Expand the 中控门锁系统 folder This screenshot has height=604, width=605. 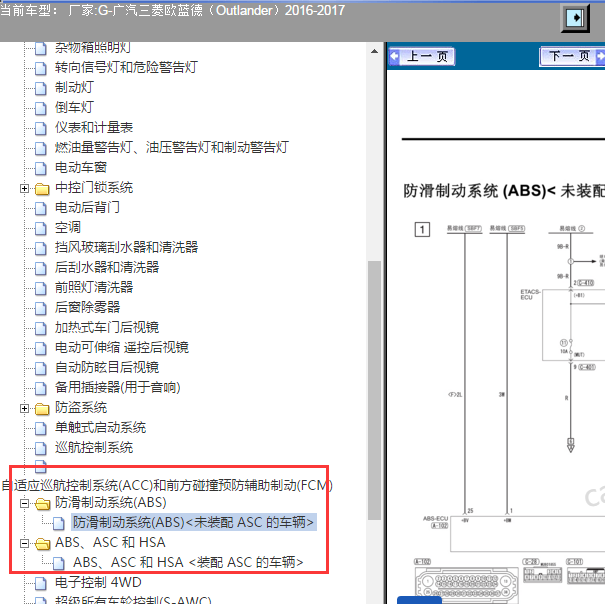click(x=24, y=188)
